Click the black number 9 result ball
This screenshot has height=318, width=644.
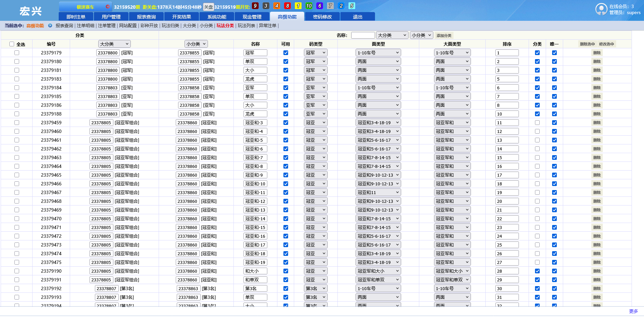tap(255, 6)
